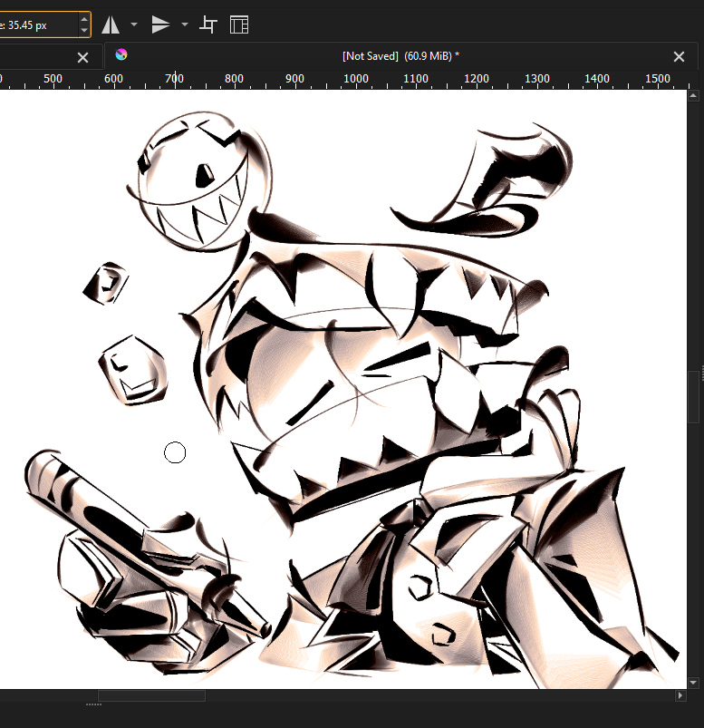Click Krita icon on the document tab
Image resolution: width=704 pixels, height=728 pixels.
121,54
